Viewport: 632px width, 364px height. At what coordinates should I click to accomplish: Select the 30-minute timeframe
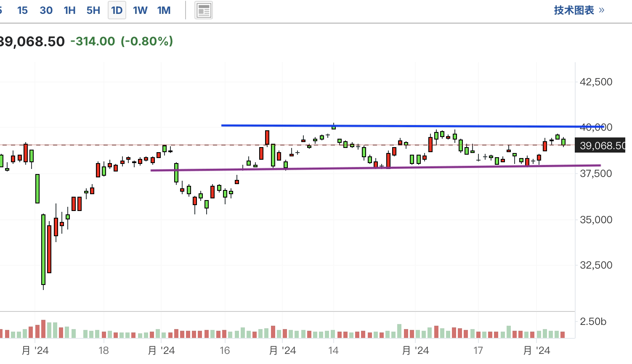pos(46,11)
